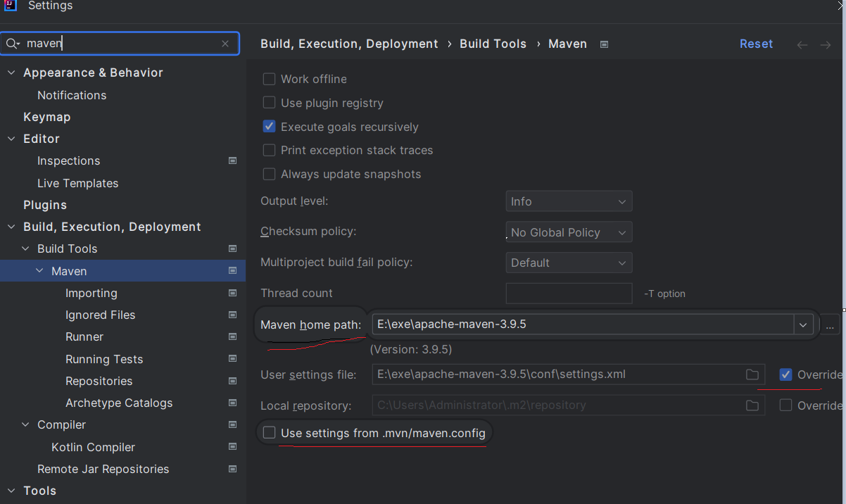Click project icon on Inspections row
The height and width of the screenshot is (504, 846).
233,160
